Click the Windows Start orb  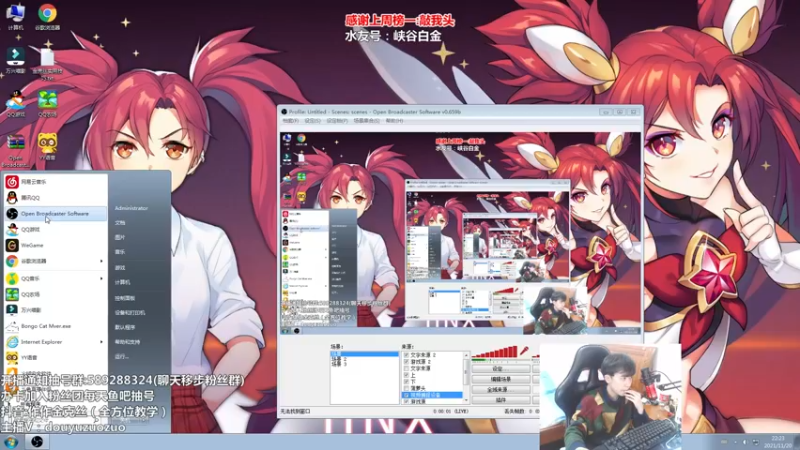(10, 442)
